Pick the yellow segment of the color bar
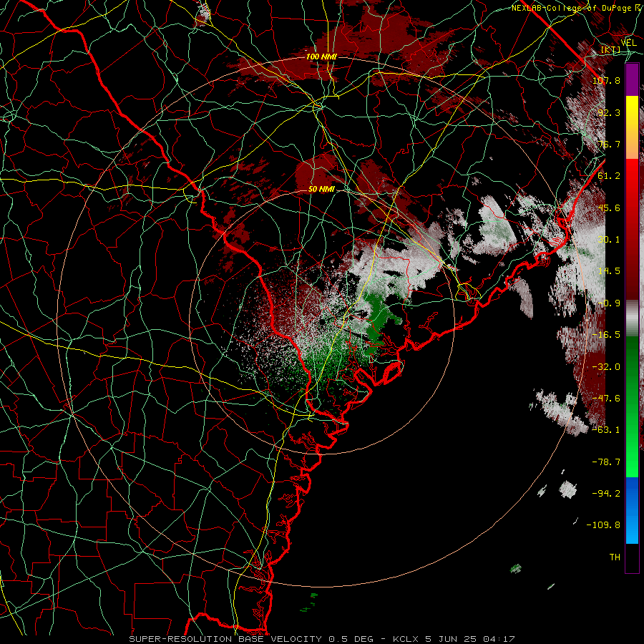This screenshot has height=644, width=644. pyautogui.click(x=632, y=112)
